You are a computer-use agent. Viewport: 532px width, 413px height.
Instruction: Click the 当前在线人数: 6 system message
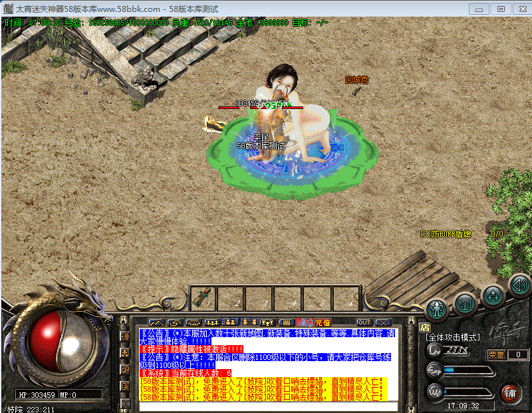click(186, 373)
